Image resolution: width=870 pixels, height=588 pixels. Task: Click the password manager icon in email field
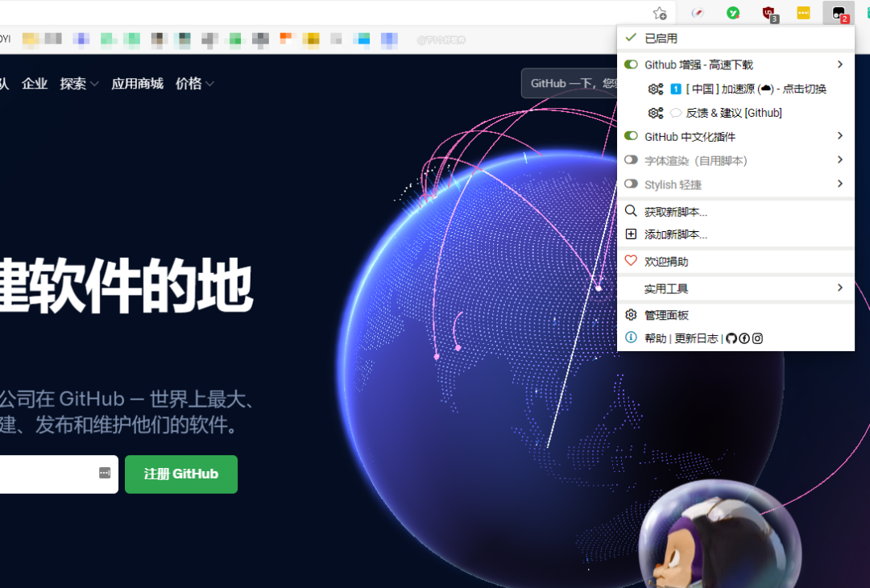coord(105,473)
